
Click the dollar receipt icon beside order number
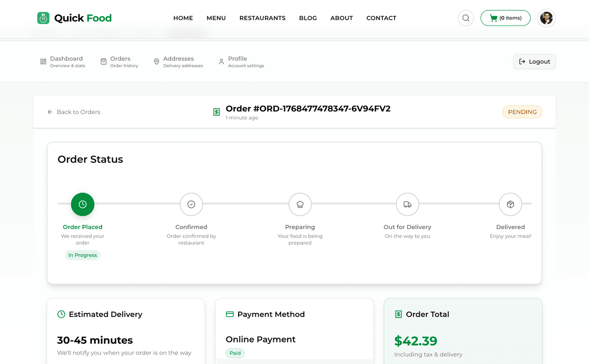coord(216,112)
